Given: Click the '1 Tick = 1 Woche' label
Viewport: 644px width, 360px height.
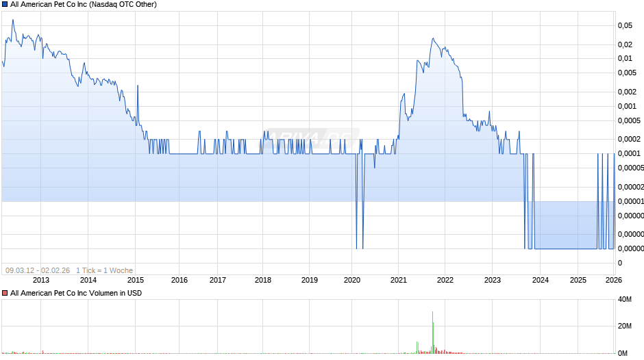Looking at the screenshot, I should point(104,270).
